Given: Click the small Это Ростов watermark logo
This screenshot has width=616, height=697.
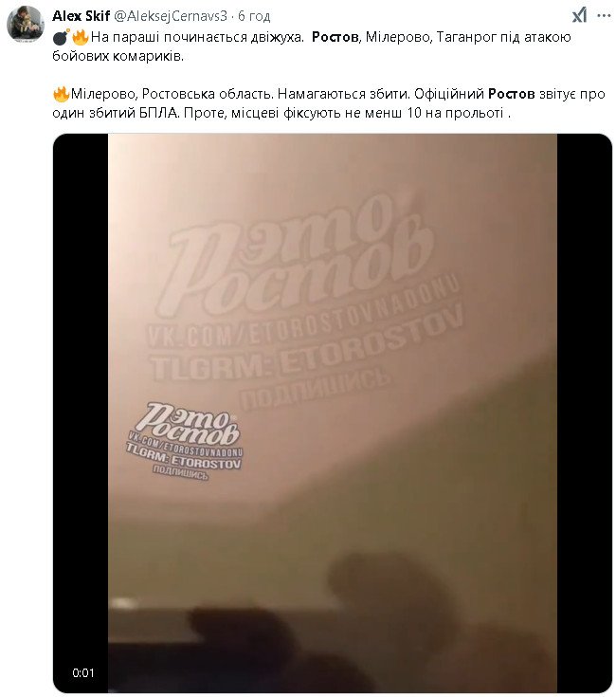Looking at the screenshot, I should [187, 424].
